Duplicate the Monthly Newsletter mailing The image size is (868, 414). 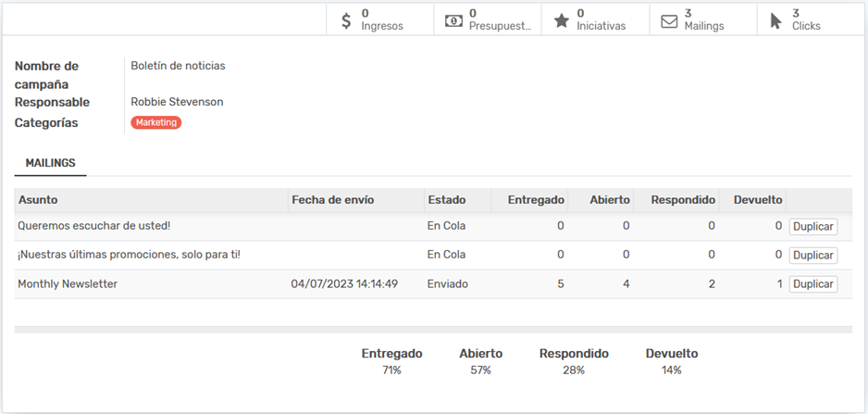[812, 284]
